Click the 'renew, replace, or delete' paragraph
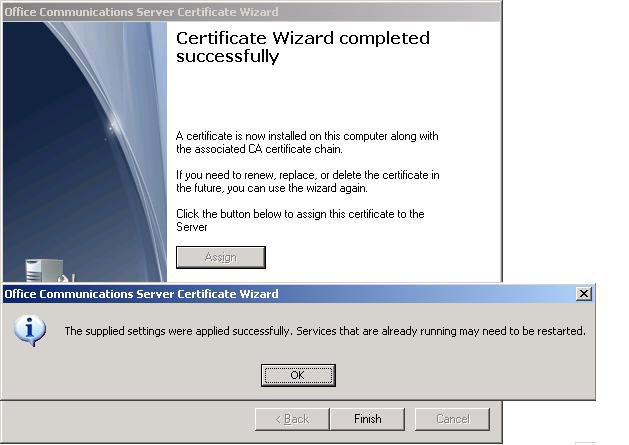This screenshot has height=445, width=629. click(308, 181)
